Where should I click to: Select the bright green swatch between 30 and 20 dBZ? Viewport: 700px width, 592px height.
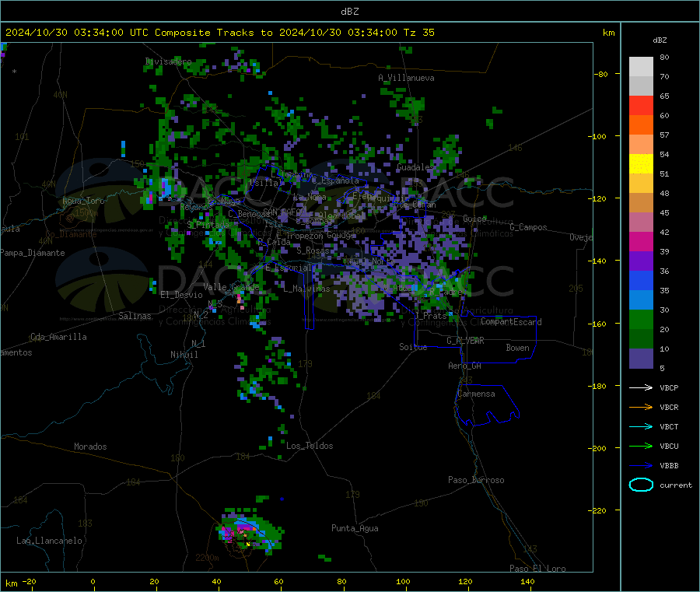click(x=641, y=319)
